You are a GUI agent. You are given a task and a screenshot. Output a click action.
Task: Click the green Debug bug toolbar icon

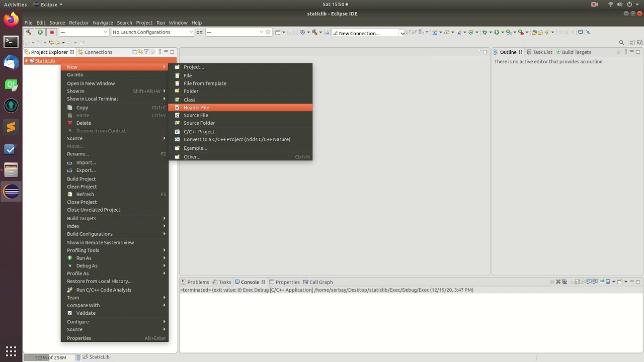click(x=484, y=32)
